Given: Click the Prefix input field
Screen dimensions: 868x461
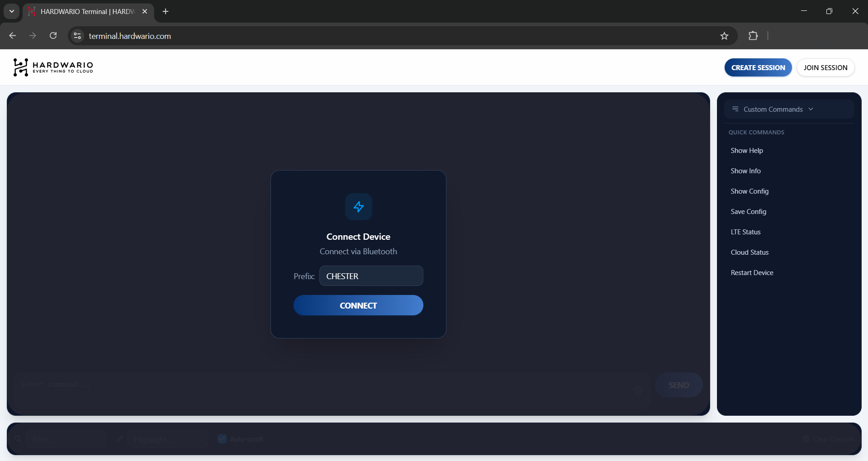Looking at the screenshot, I should pos(371,276).
